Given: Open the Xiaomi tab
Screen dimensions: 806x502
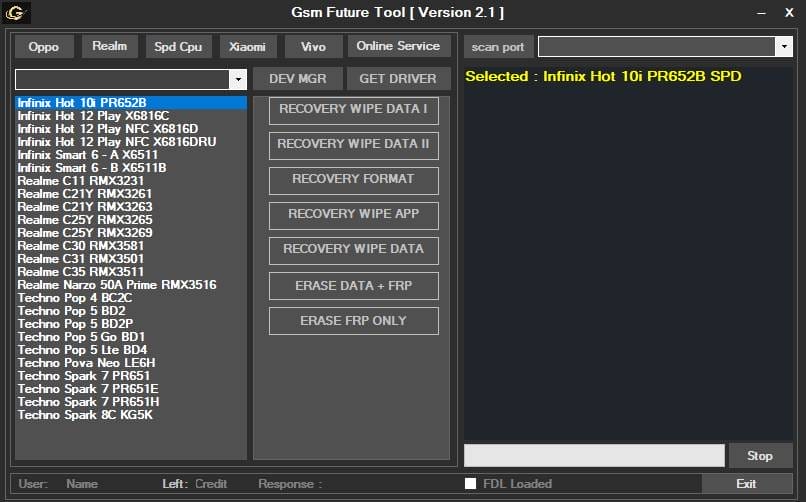Looking at the screenshot, I should click(248, 47).
